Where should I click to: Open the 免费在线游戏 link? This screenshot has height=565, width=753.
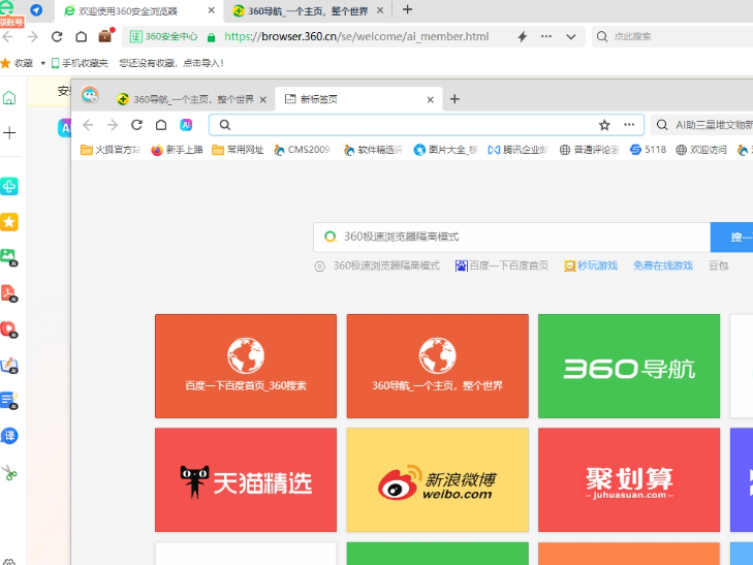(663, 266)
